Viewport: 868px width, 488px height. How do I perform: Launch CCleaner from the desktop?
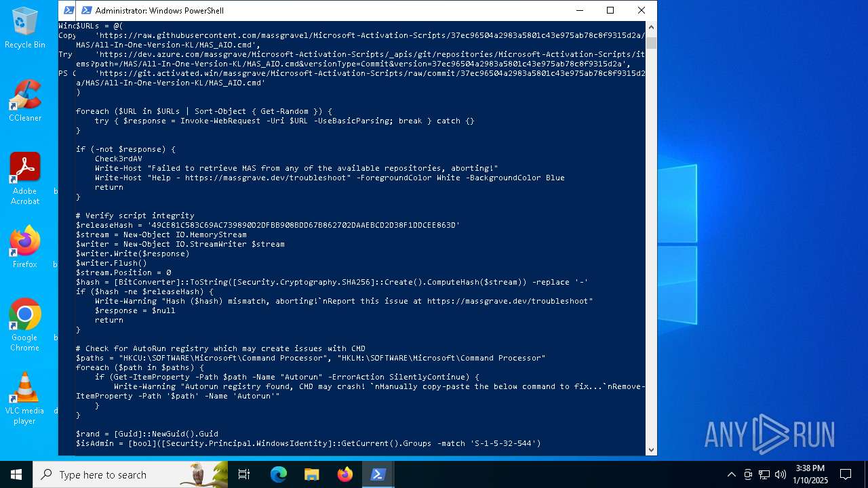pos(24,101)
